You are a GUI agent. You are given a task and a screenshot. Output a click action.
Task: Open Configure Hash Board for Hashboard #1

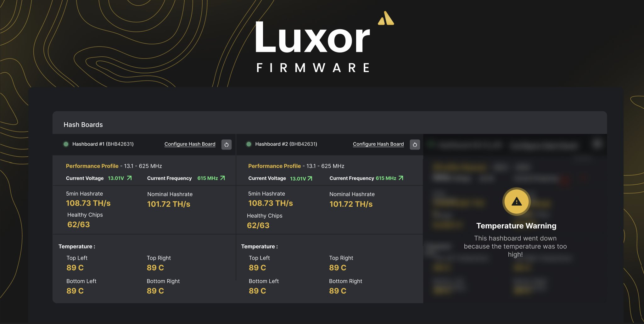click(190, 144)
